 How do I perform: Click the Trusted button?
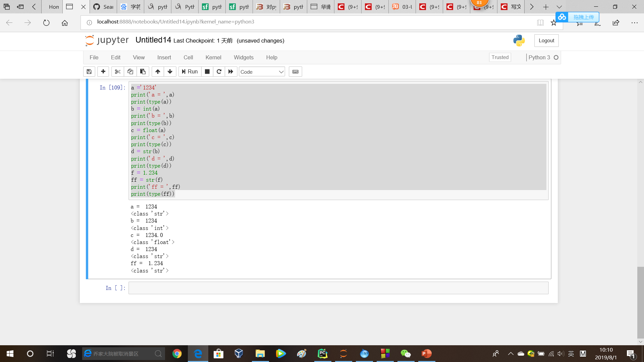pyautogui.click(x=500, y=57)
